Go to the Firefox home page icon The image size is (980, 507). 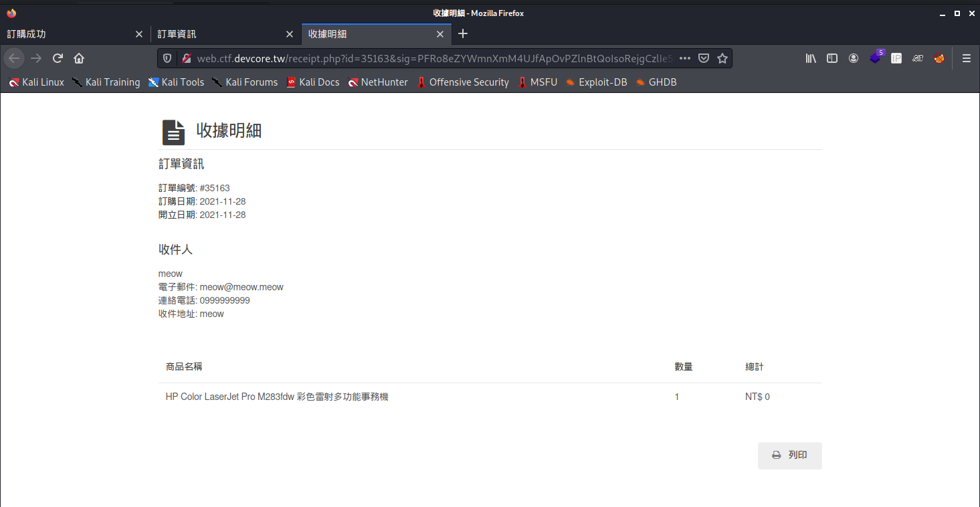79,58
